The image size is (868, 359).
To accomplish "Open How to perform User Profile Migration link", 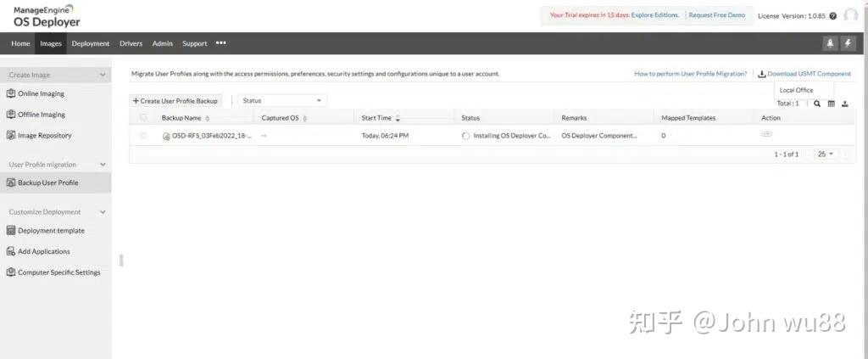I will click(690, 74).
